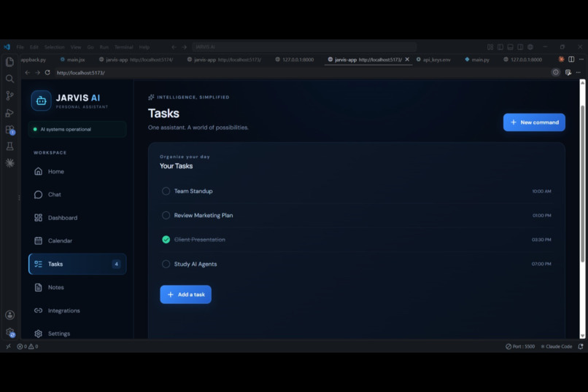The image size is (588, 392).
Task: Click the 07:00 PM time text
Action: click(541, 264)
